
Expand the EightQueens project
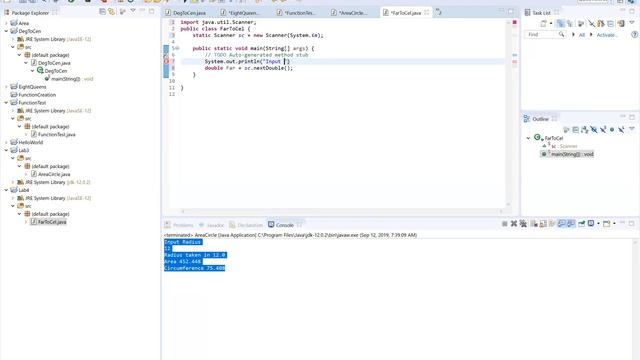tap(6, 87)
